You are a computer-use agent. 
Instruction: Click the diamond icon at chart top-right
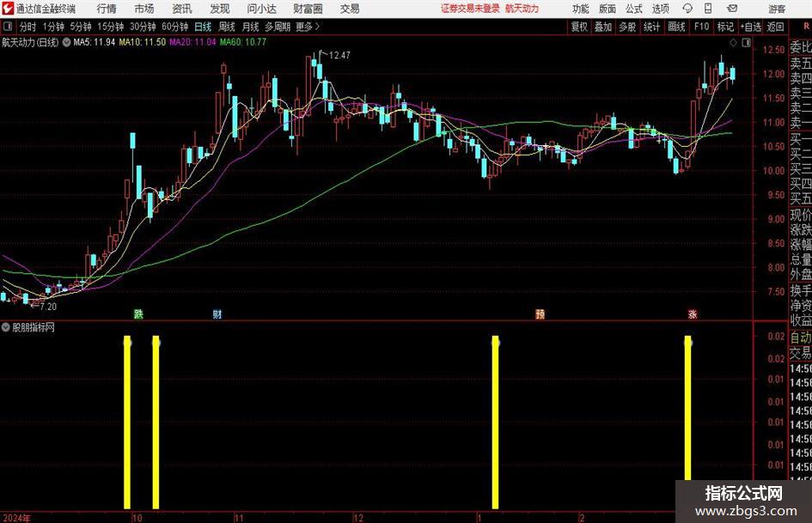[x=733, y=43]
